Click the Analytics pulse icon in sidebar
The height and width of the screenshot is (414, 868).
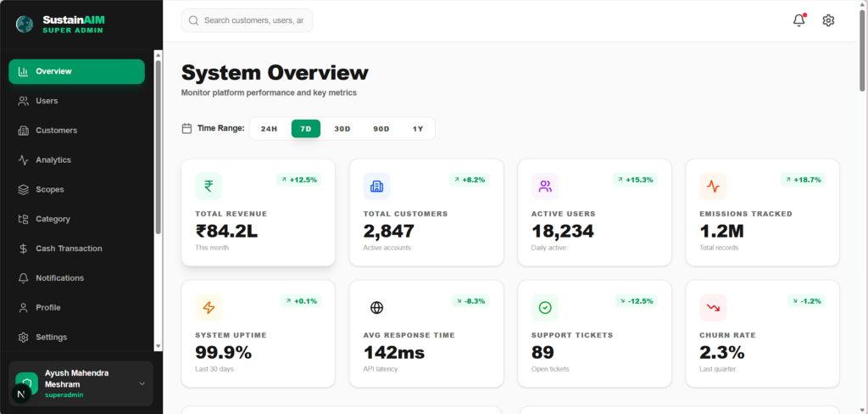(x=23, y=160)
